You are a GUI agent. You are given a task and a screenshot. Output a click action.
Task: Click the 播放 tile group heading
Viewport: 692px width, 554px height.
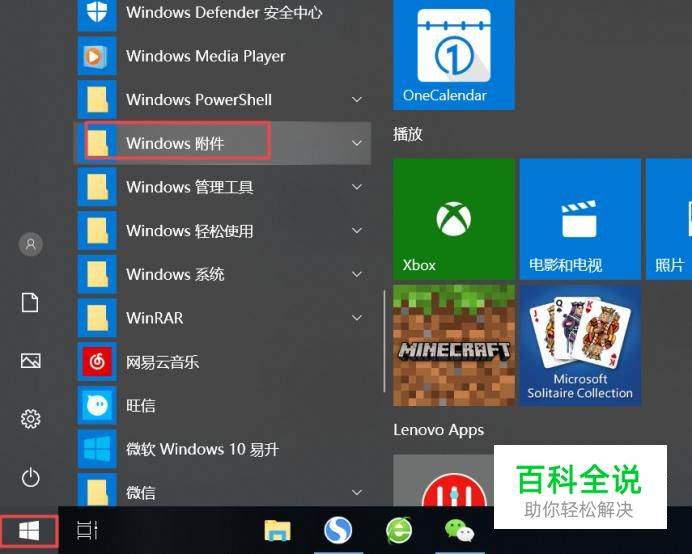coord(408,134)
